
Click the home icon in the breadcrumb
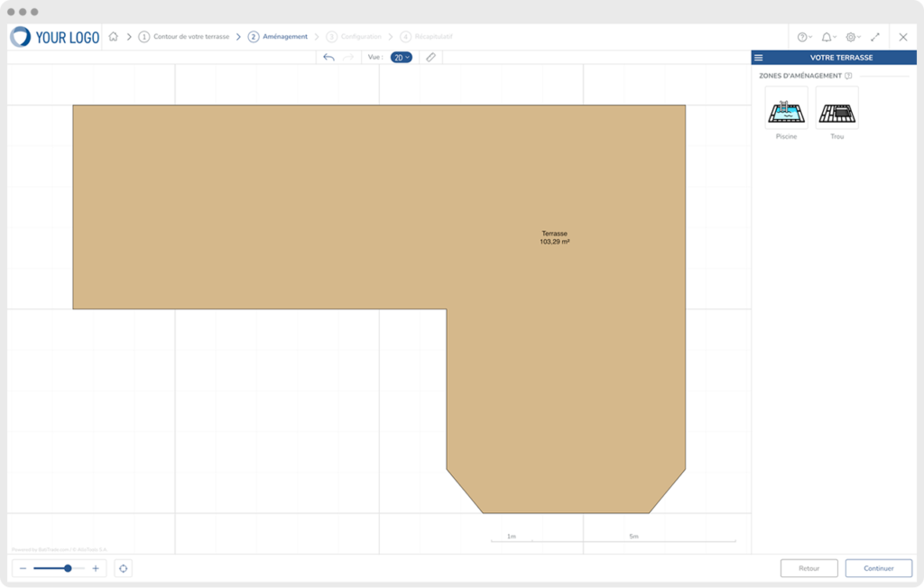tap(113, 37)
